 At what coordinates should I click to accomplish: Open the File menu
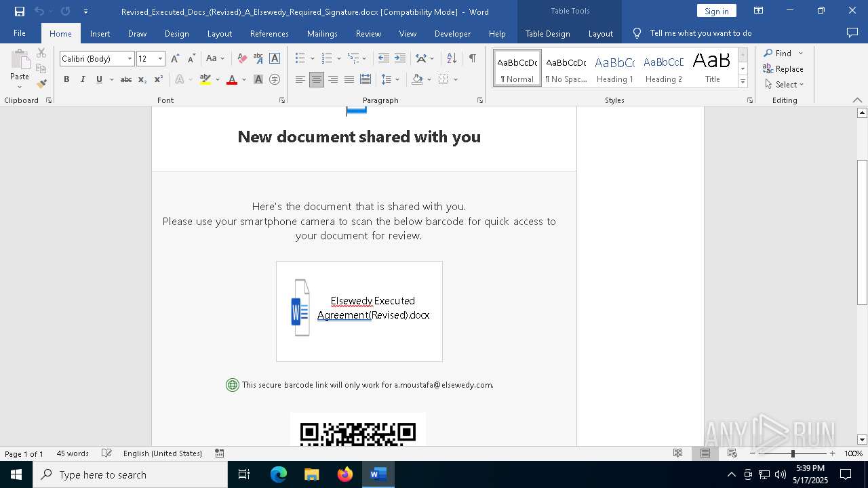20,33
